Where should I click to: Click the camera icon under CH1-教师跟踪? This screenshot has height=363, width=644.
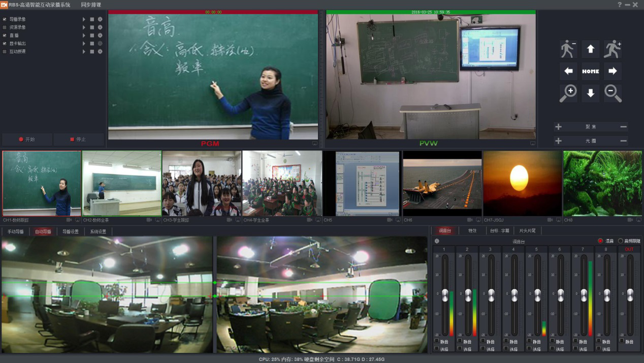pos(69,220)
